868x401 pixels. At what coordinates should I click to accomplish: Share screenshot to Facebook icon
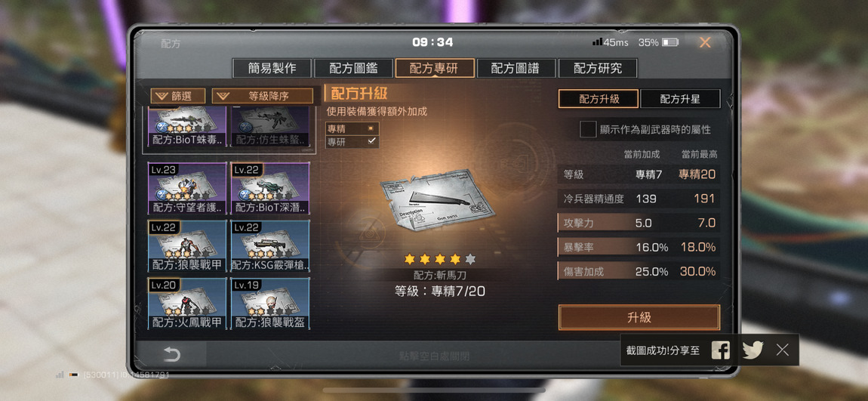[720, 350]
